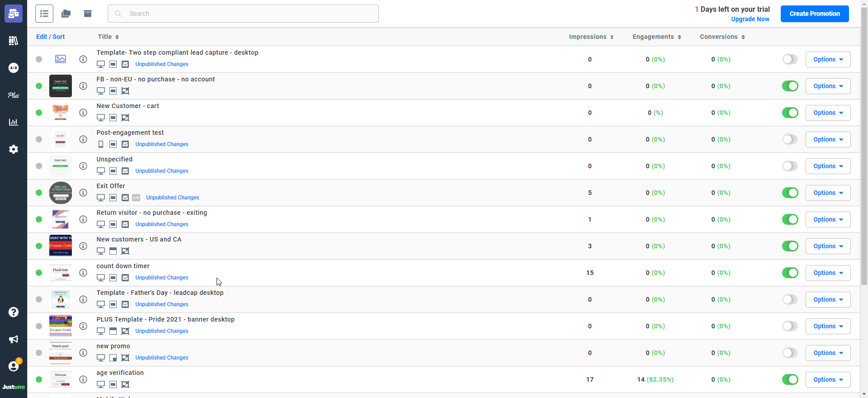Open Options dropdown for New customers - US and CA

point(828,246)
